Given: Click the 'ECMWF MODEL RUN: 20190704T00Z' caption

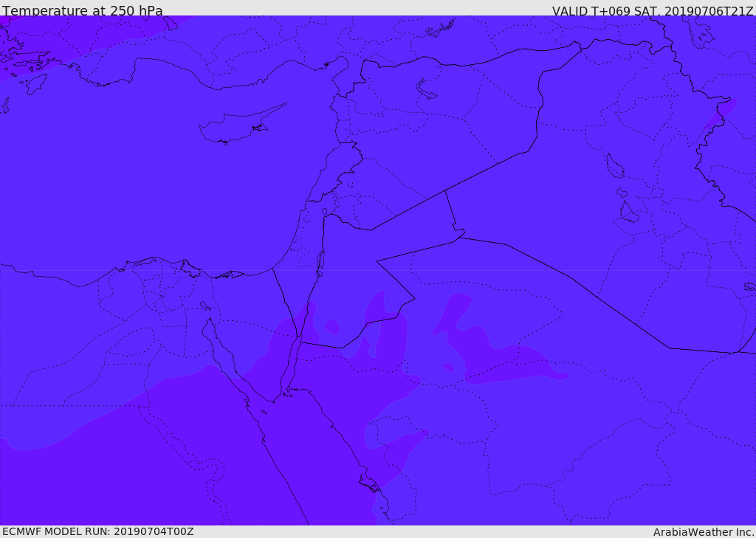Looking at the screenshot, I should 98,531.
